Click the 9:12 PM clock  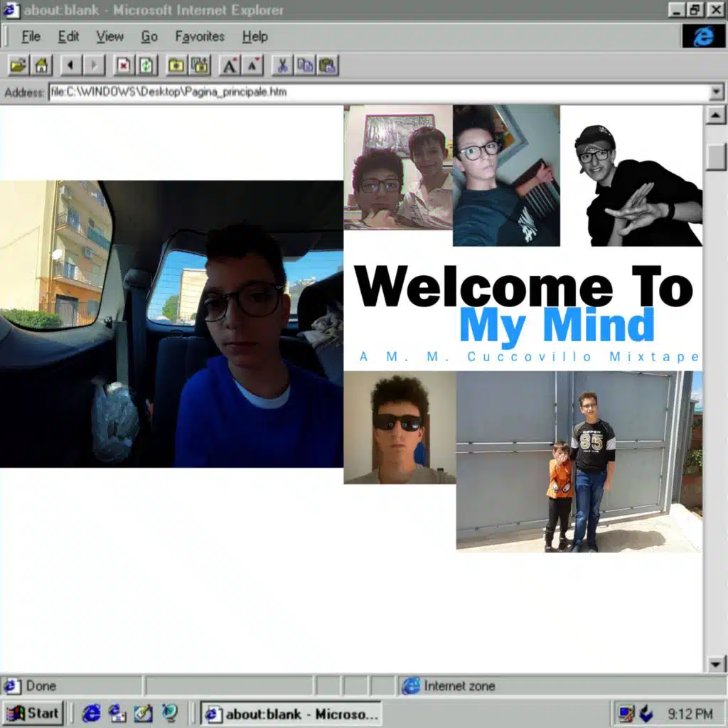point(690,714)
